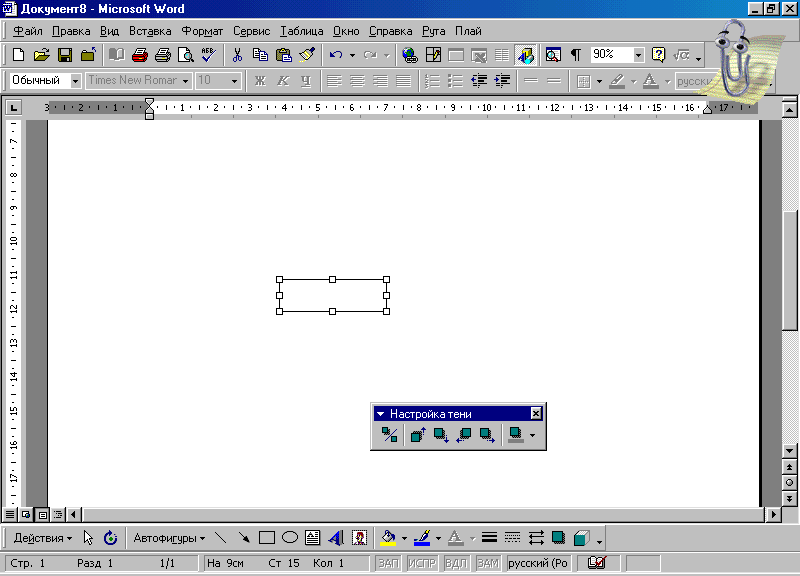
Task: Open the Автофигуры menu
Action: (x=169, y=538)
